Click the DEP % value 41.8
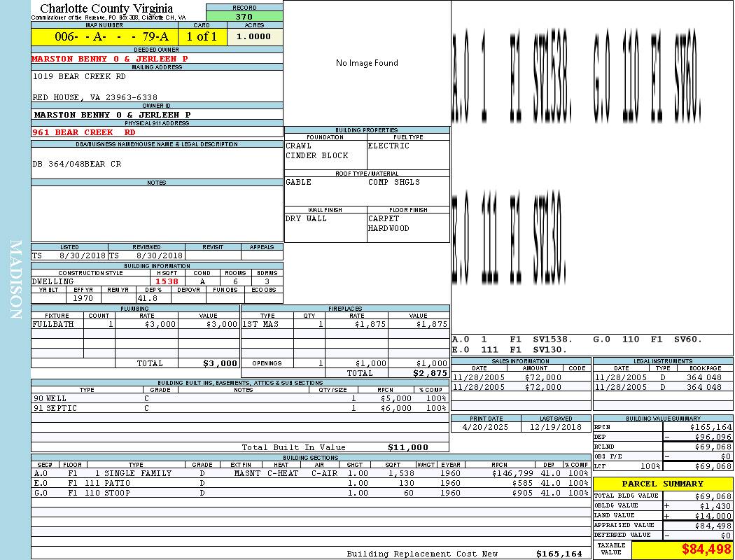 tap(147, 298)
